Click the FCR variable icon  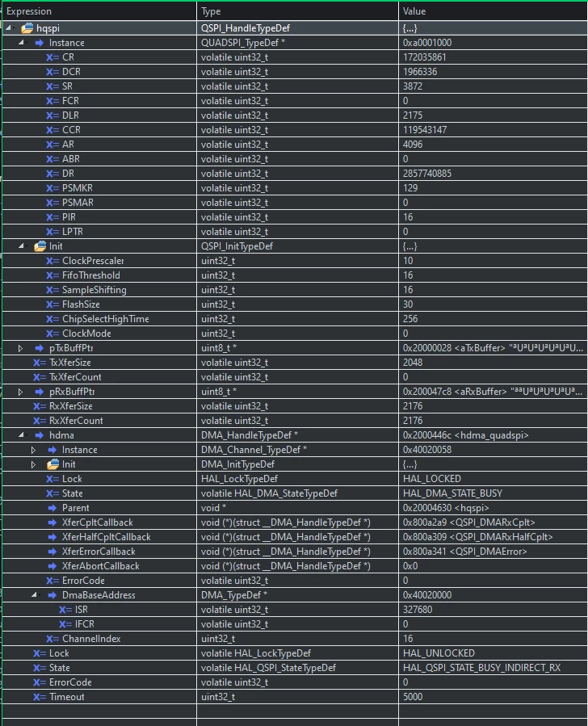52,100
